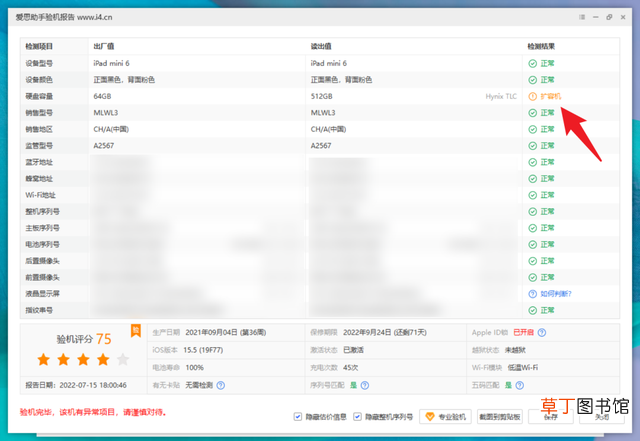Click the 关闭 button
Image resolution: width=640 pixels, height=441 pixels.
point(602,416)
